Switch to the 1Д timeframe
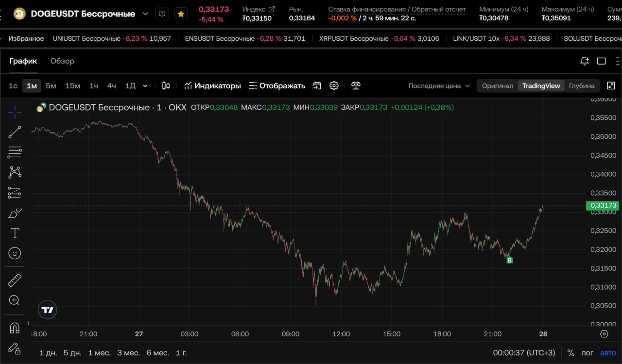This screenshot has width=622, height=364. click(130, 86)
